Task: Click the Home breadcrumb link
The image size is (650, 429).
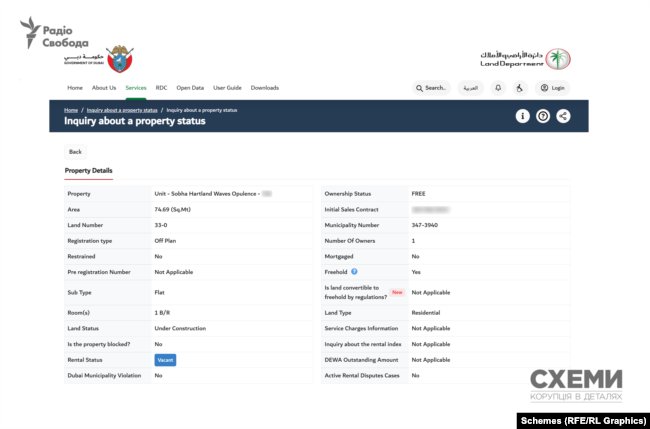Action: (71, 109)
